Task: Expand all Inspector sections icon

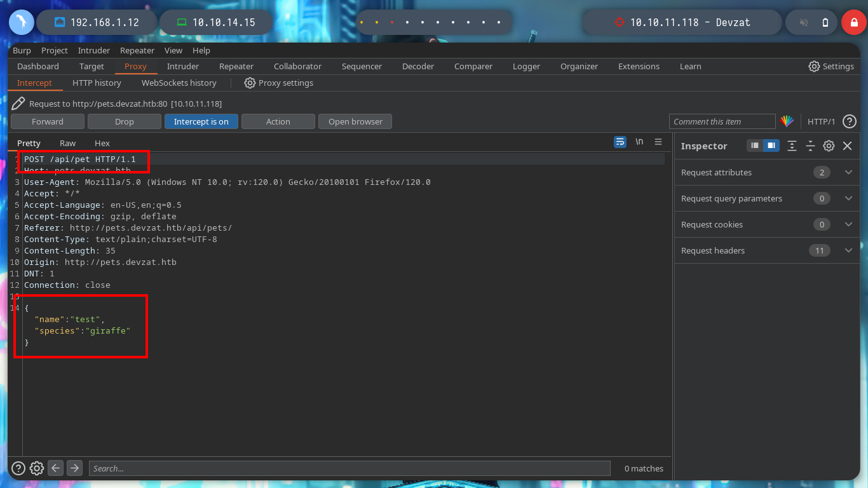Action: 792,146
